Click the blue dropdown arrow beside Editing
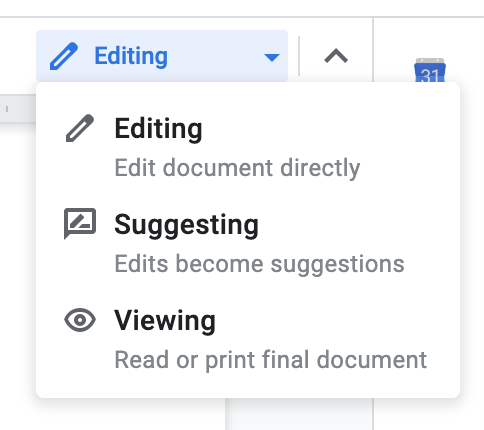Screen dimensions: 484x430 tap(272, 57)
